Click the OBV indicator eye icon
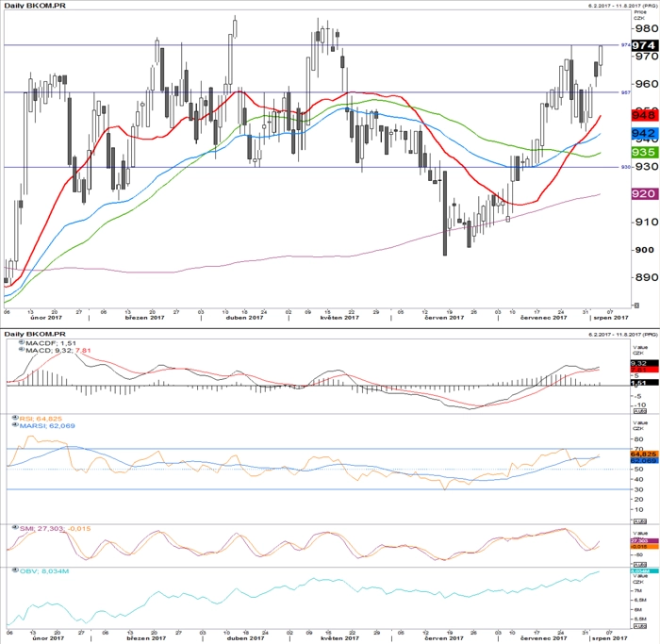The width and height of the screenshot is (660, 644). (16, 570)
